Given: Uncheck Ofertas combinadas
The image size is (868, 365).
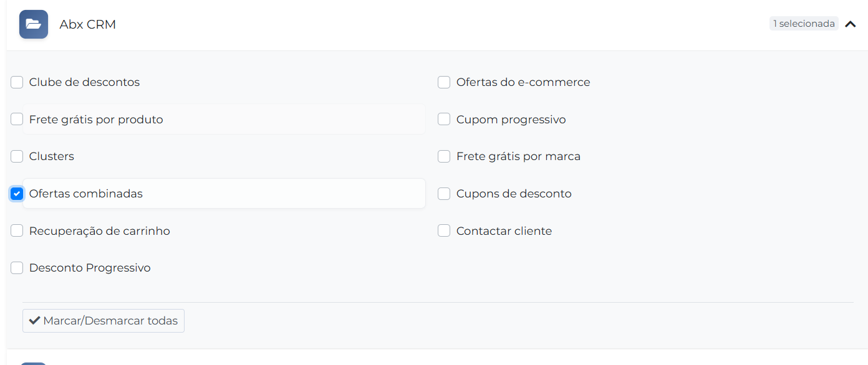Looking at the screenshot, I should pos(17,194).
